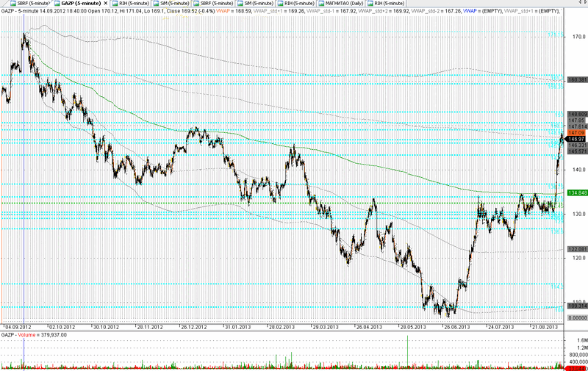Screen dimensions: 588x371
Task: Open the SiM tab right before МАГНИТАО's neighboring RIH tab
Action: point(255,4)
